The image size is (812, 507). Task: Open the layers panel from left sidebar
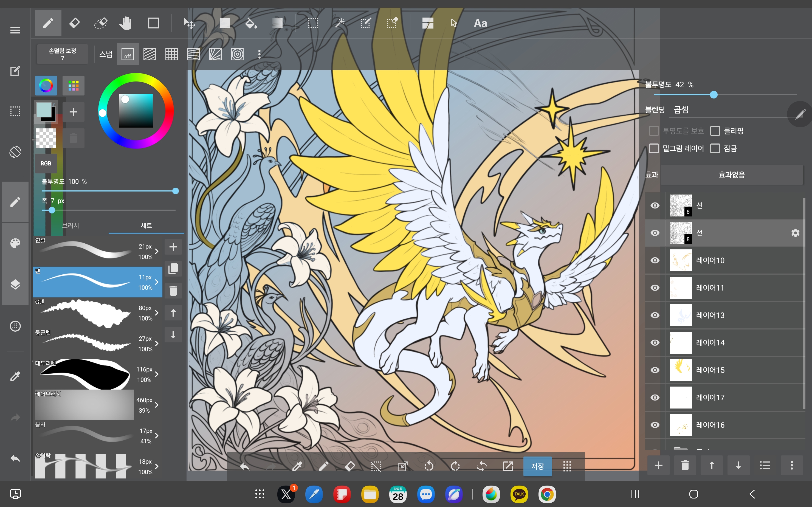pyautogui.click(x=15, y=284)
